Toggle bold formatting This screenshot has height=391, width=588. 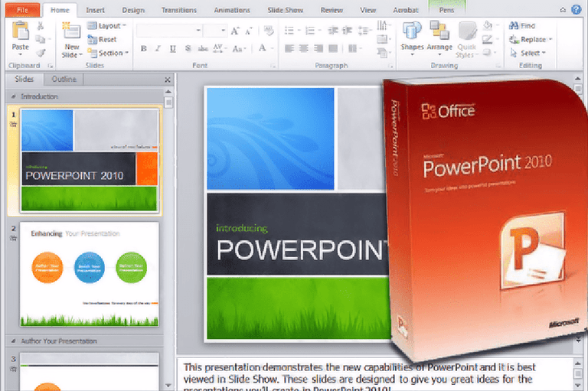click(x=143, y=48)
